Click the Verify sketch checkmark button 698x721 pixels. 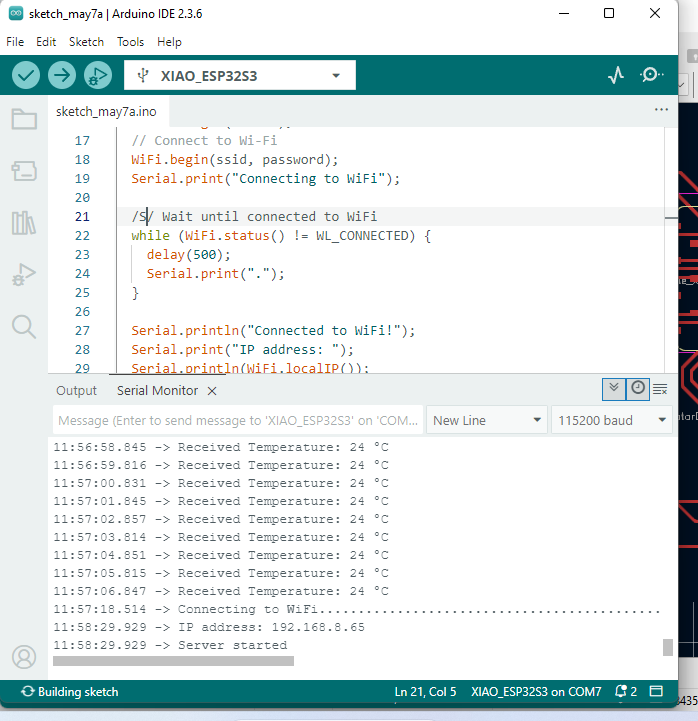click(x=26, y=75)
